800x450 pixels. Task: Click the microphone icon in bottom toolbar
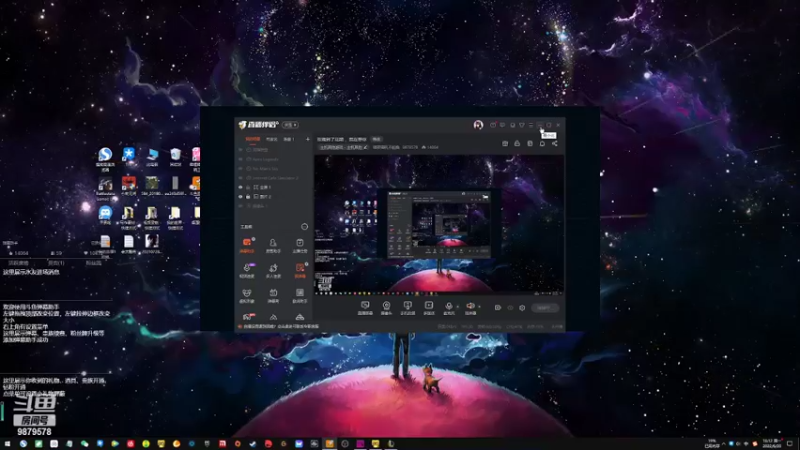[x=448, y=306]
